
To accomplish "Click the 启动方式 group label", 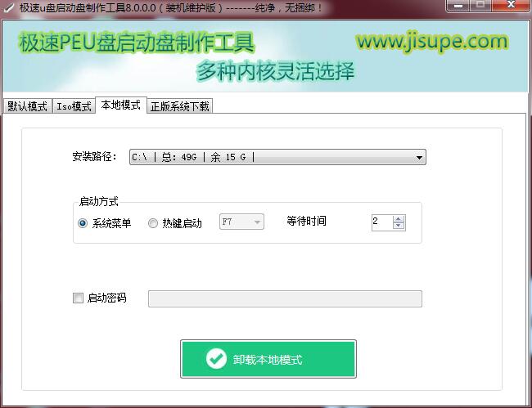I will point(98,201).
